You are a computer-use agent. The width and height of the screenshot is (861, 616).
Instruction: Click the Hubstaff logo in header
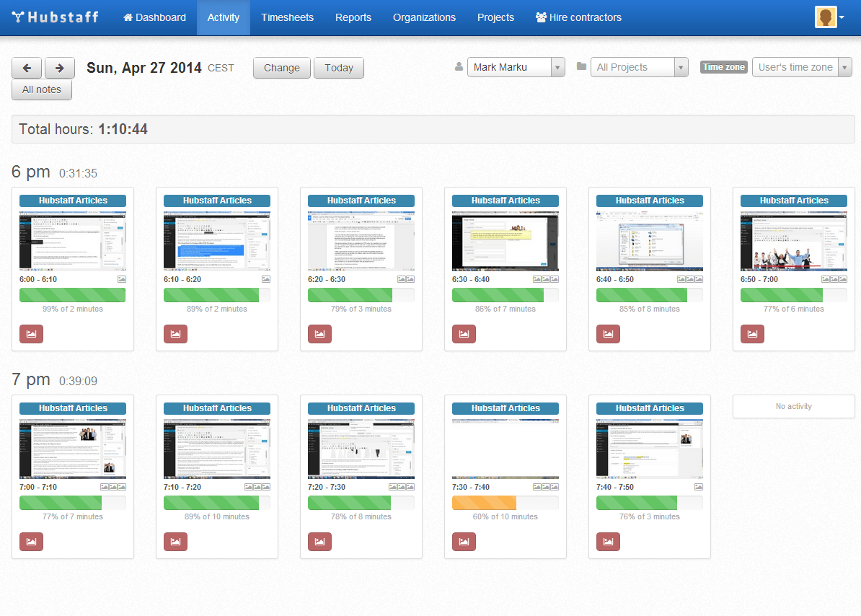(56, 17)
